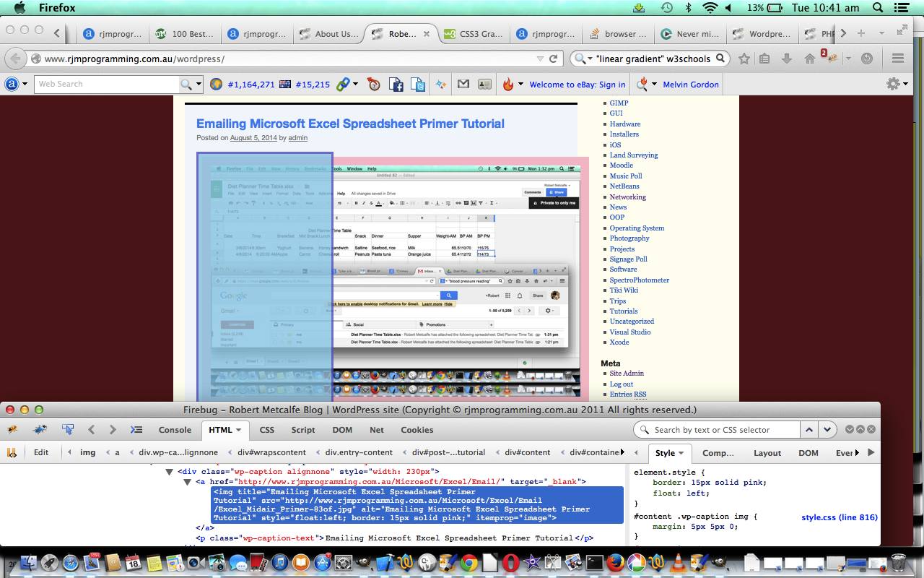Jump to next search result in Firebug
924x578 pixels.
827,429
